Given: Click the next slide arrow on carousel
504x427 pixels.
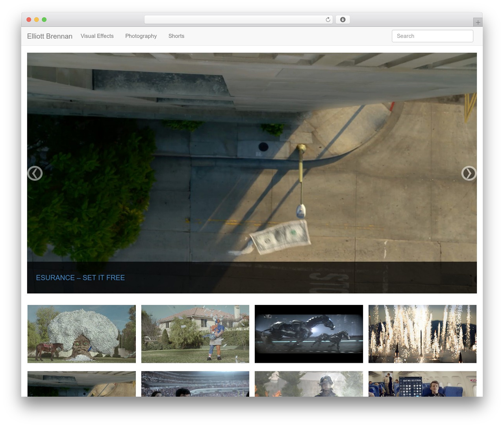Looking at the screenshot, I should [x=469, y=173].
